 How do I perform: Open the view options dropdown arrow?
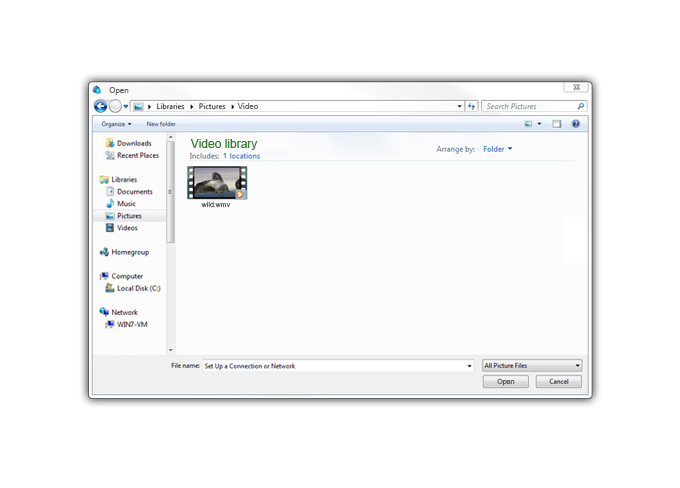539,124
